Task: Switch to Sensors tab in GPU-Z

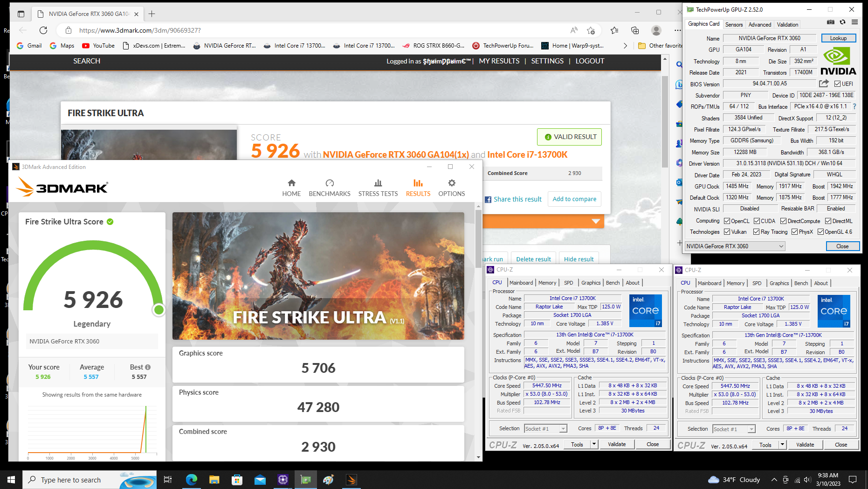Action: click(734, 24)
